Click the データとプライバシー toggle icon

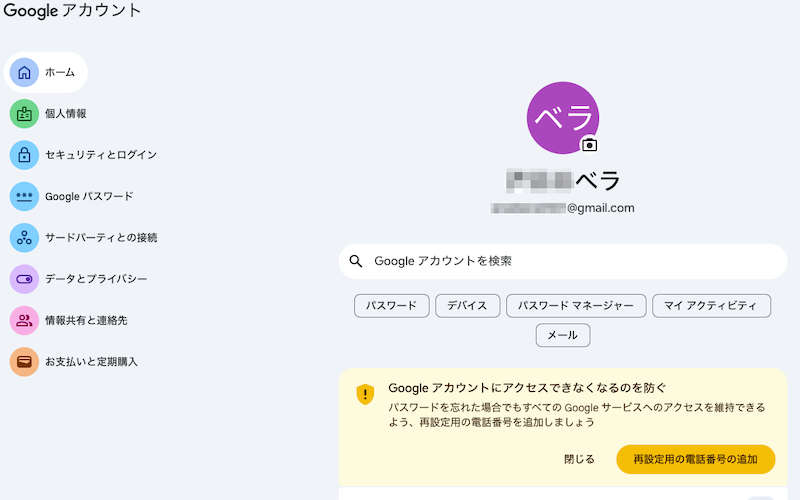(x=24, y=279)
